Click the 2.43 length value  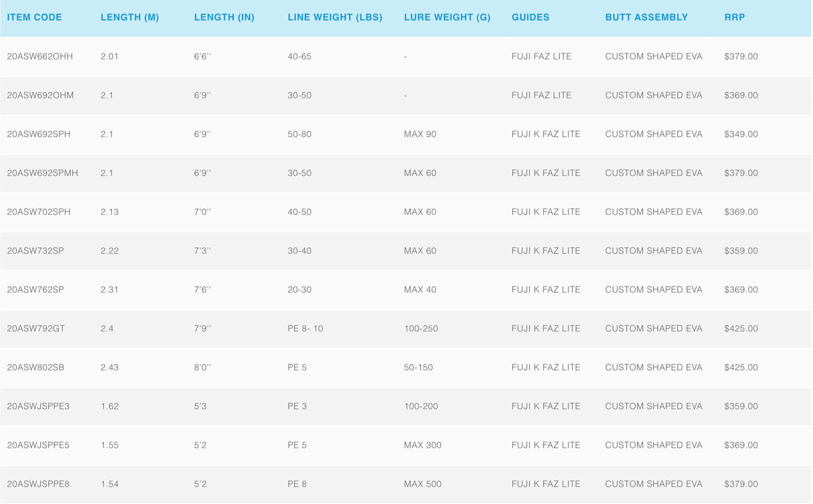(110, 367)
